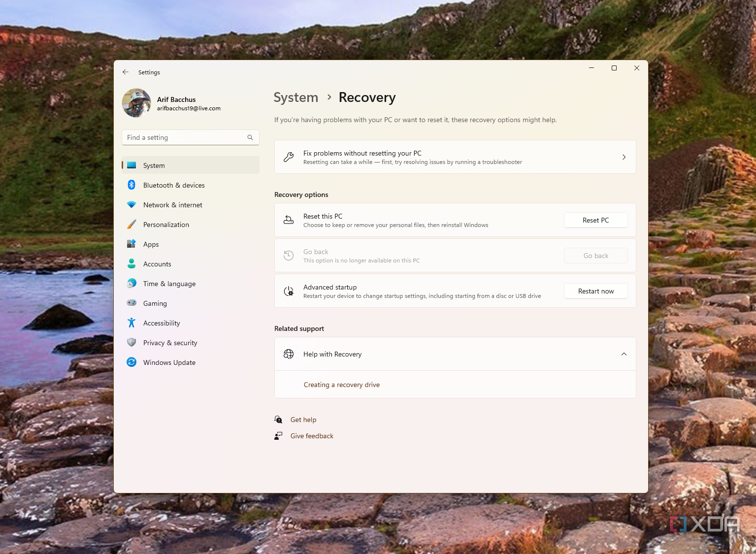Open Network & internet settings
The image size is (756, 554).
(172, 205)
